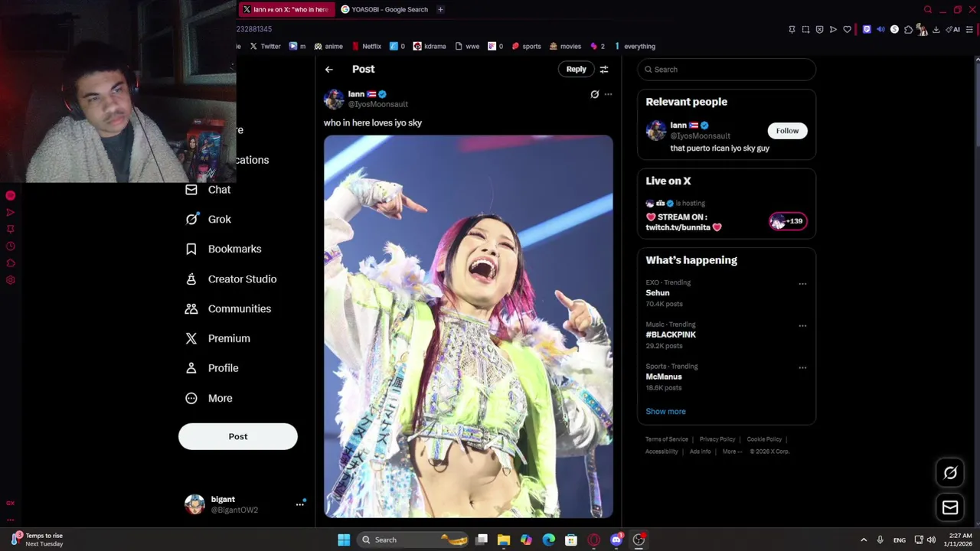This screenshot has height=551, width=980.
Task: Follow Iann in Relevant people
Action: tap(787, 131)
